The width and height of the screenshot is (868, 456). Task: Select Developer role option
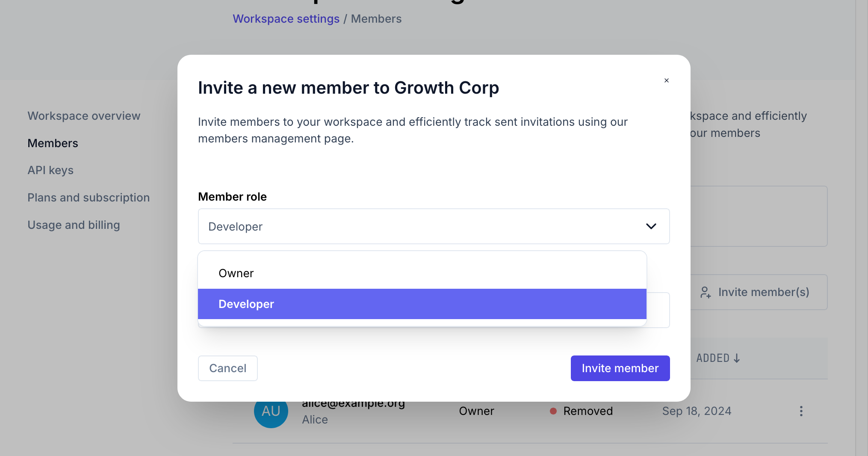tap(246, 304)
